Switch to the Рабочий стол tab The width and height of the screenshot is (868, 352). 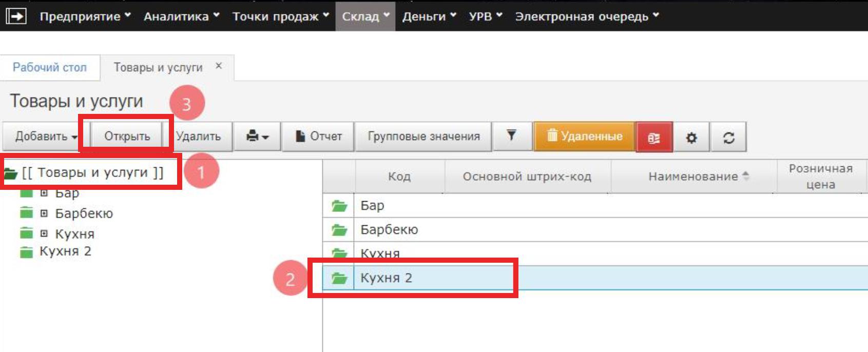tap(50, 68)
